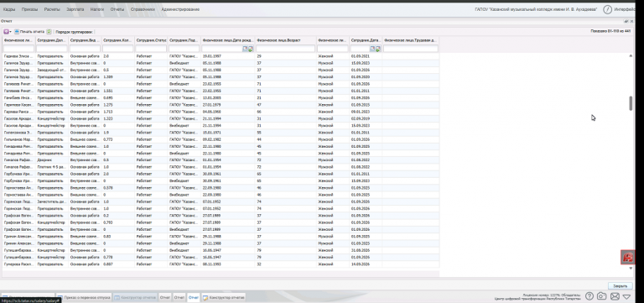This screenshot has height=303, width=644.
Task: Click the Печать отчета button
Action: 29,31
